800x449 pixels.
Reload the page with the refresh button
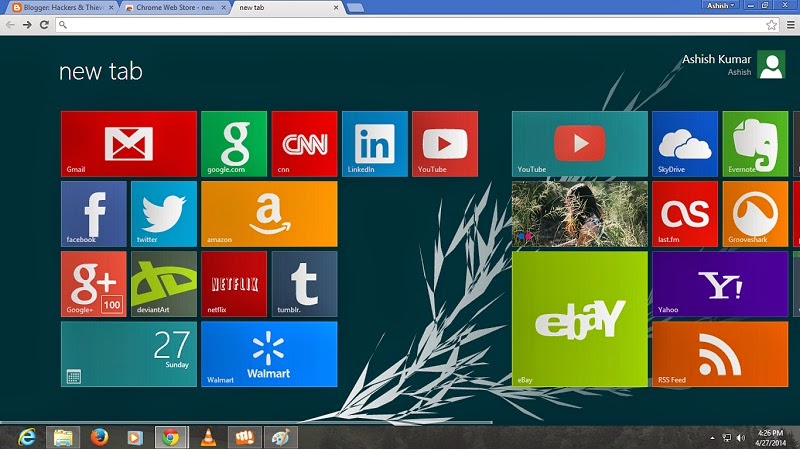click(x=44, y=24)
